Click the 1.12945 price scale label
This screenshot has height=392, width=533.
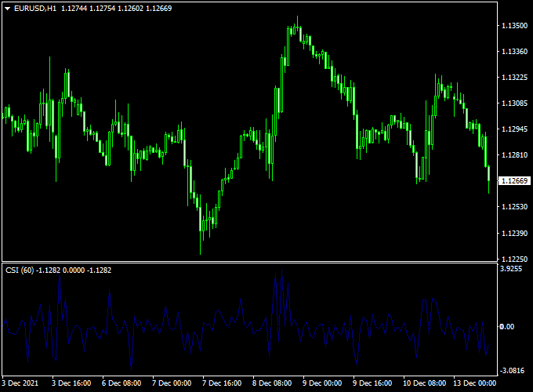[x=514, y=129]
